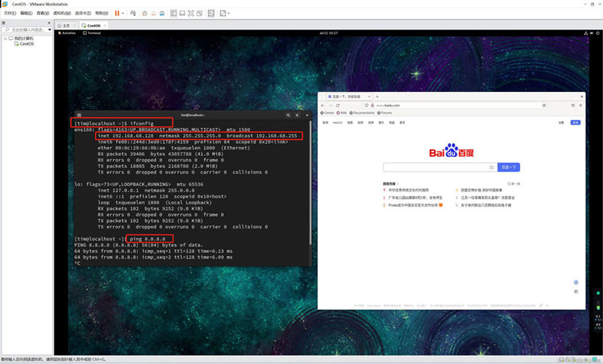Click the camera icon in Baidu search box

[491, 167]
